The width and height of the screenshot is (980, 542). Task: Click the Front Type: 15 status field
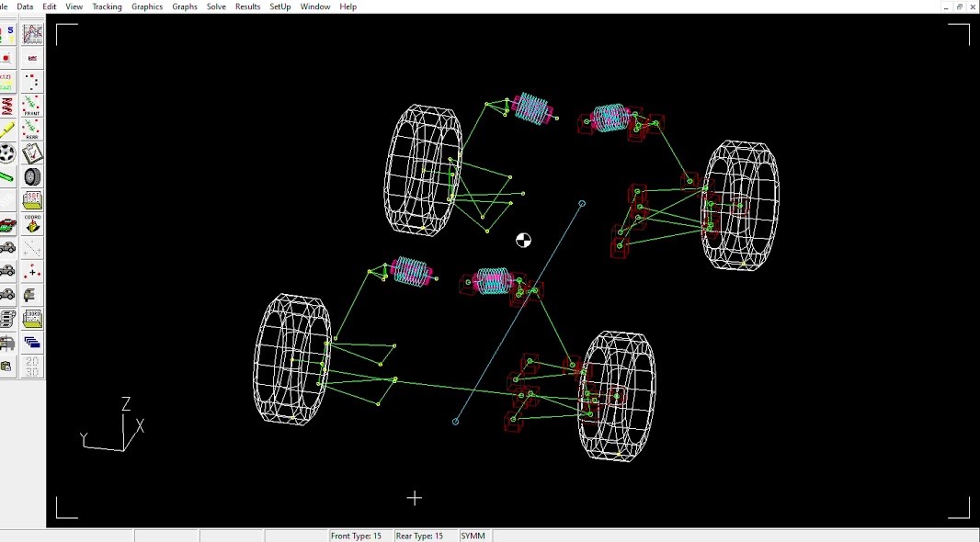tap(360, 536)
